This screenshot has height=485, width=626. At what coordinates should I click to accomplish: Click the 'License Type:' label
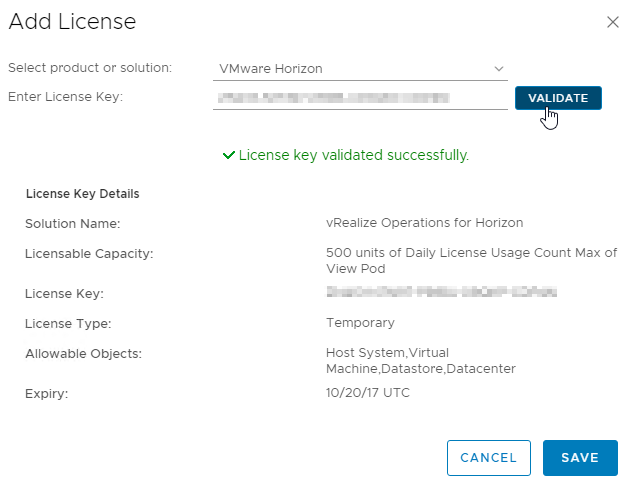tap(68, 323)
